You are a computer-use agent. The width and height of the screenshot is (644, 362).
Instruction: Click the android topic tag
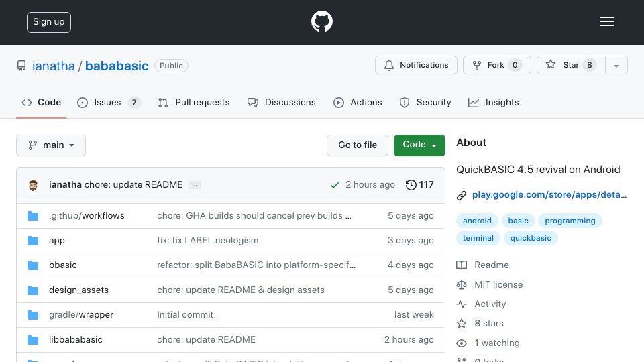[x=477, y=221]
